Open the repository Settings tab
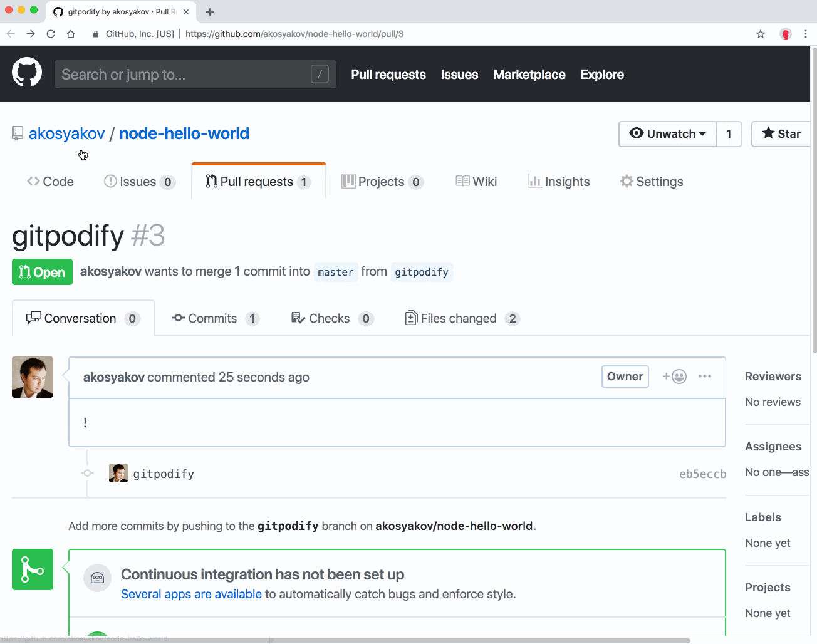Screen dimensions: 817x644 pos(652,181)
